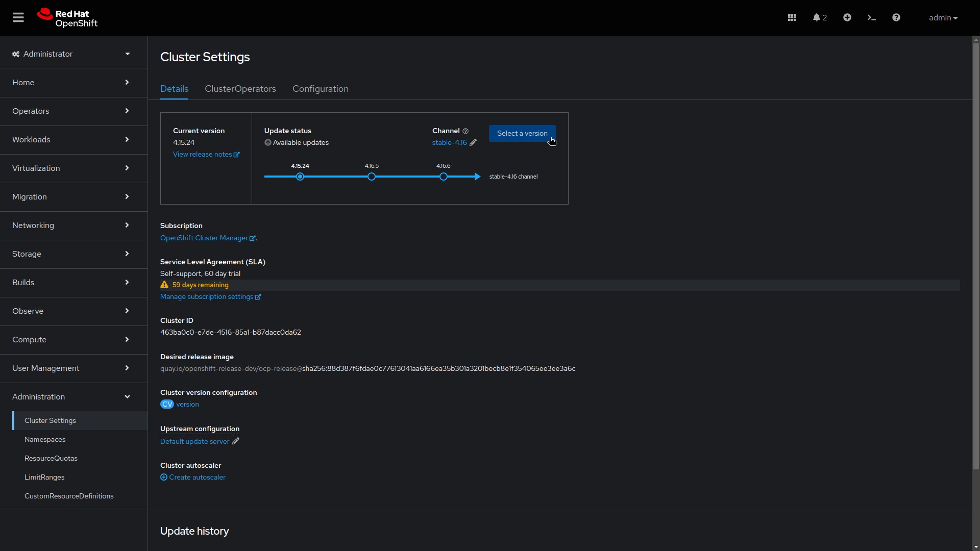Expand the admin user menu

pos(943,17)
